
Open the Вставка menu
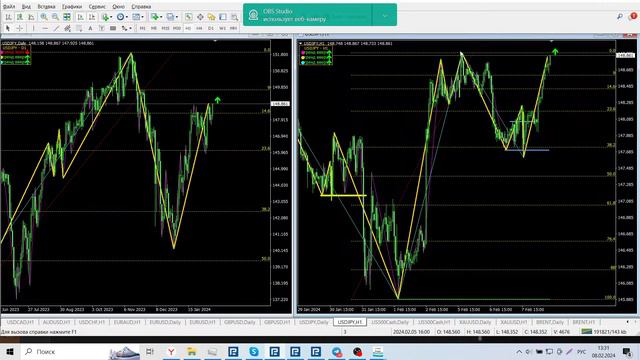point(46,7)
